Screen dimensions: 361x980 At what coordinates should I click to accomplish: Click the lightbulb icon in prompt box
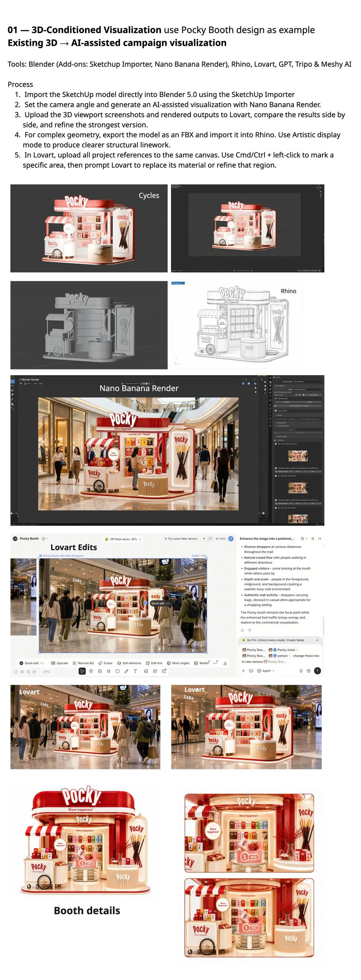click(301, 671)
